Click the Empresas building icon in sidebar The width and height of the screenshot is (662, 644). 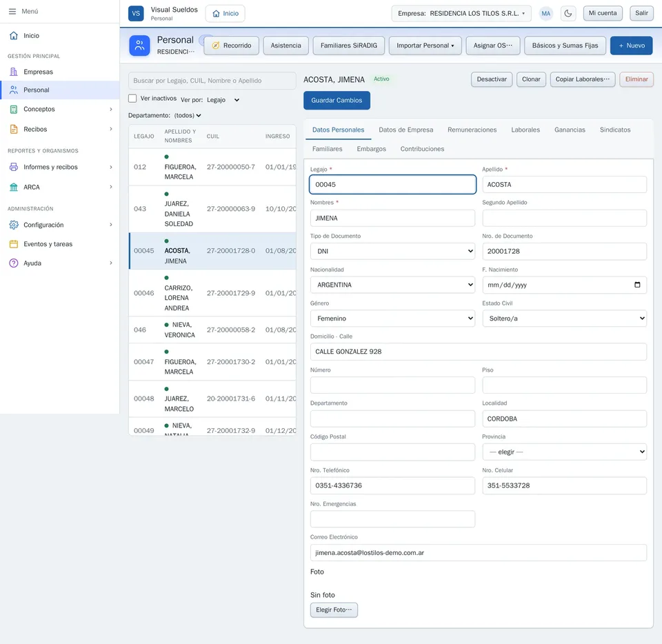(x=14, y=72)
